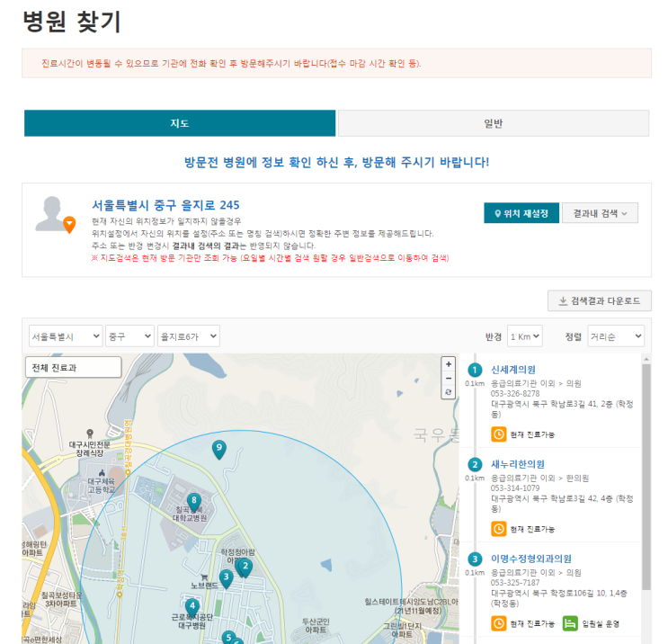Click the user location avatar icon
Image resolution: width=668 pixels, height=644 pixels.
click(x=56, y=214)
